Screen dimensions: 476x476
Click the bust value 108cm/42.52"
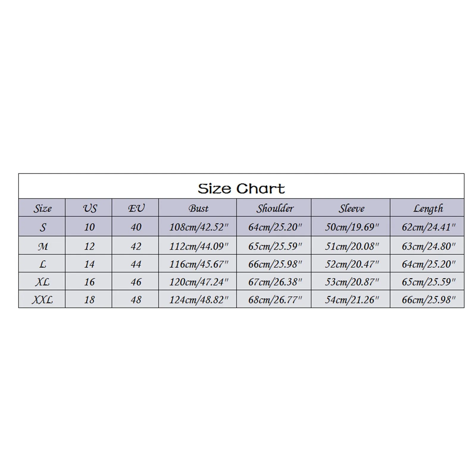pos(198,227)
